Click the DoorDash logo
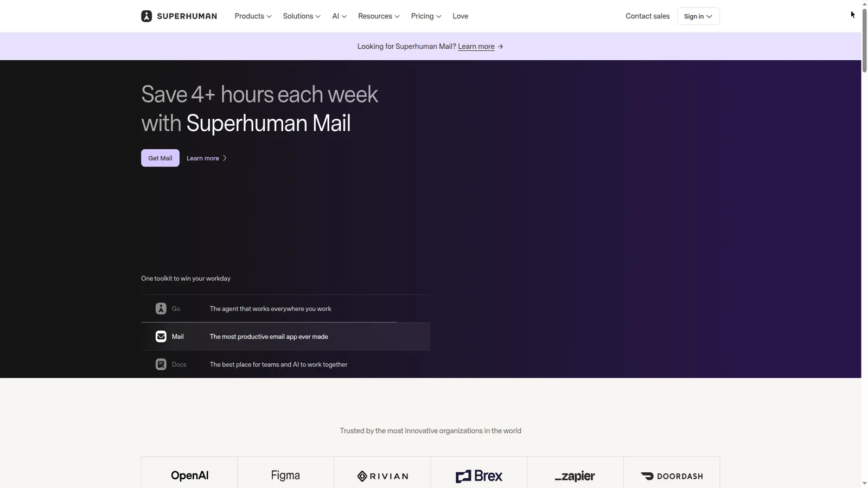 click(672, 476)
